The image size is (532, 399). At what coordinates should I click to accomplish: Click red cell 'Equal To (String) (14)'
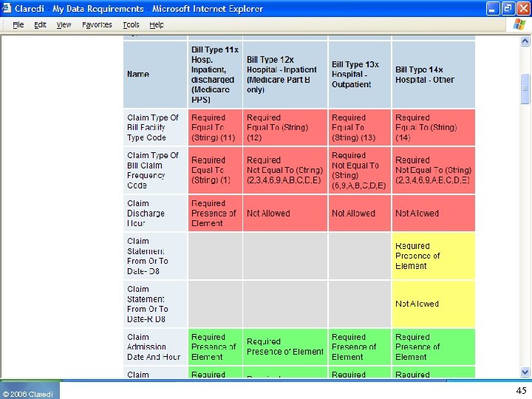(434, 128)
